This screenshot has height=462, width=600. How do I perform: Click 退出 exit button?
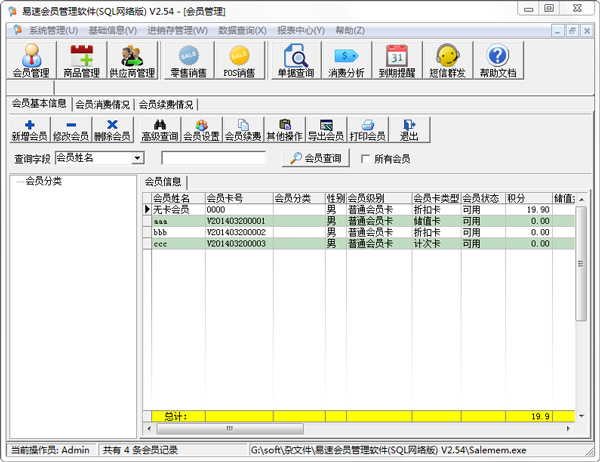click(409, 130)
